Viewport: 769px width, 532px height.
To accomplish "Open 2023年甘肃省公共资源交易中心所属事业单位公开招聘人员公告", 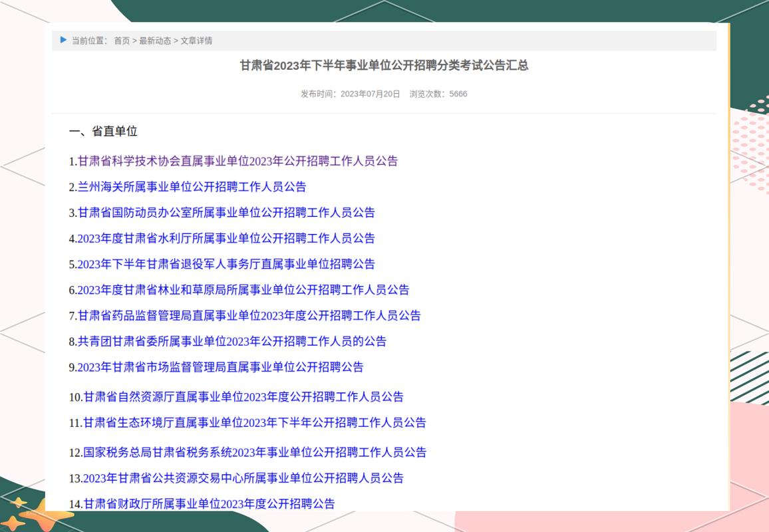I will 242,478.
